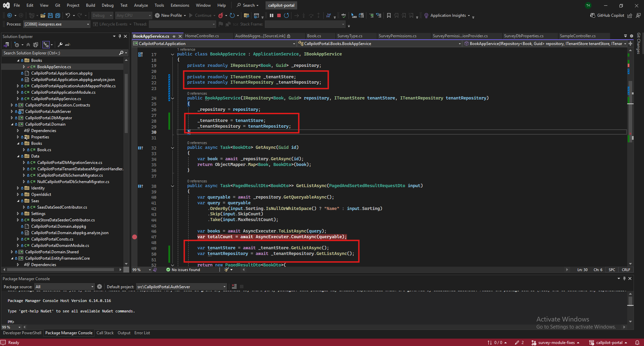
Task: Expand the Identity folder in Solution Explorer
Action: 18,188
